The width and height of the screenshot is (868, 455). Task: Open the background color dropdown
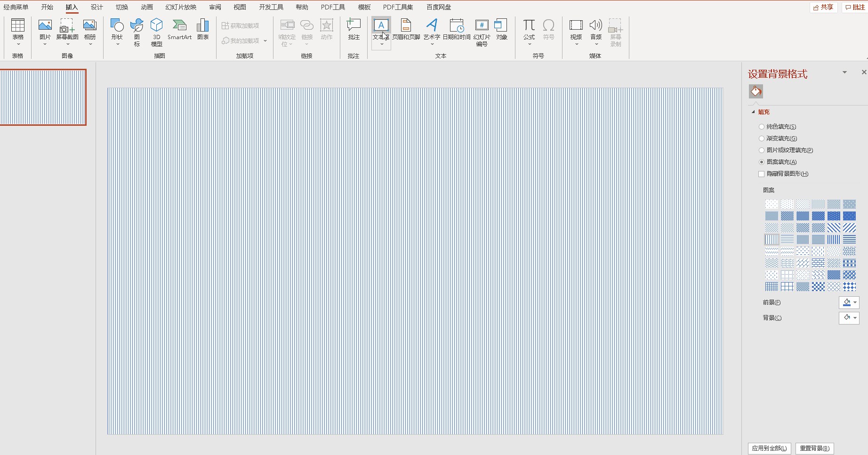pos(849,318)
